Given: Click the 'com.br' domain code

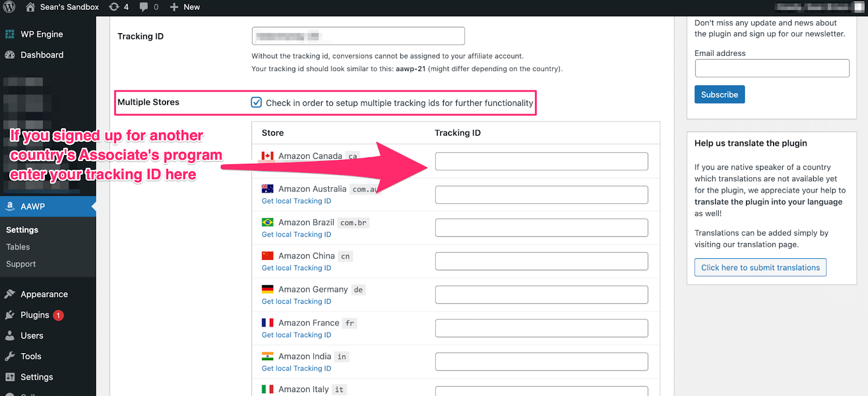Looking at the screenshot, I should (354, 223).
